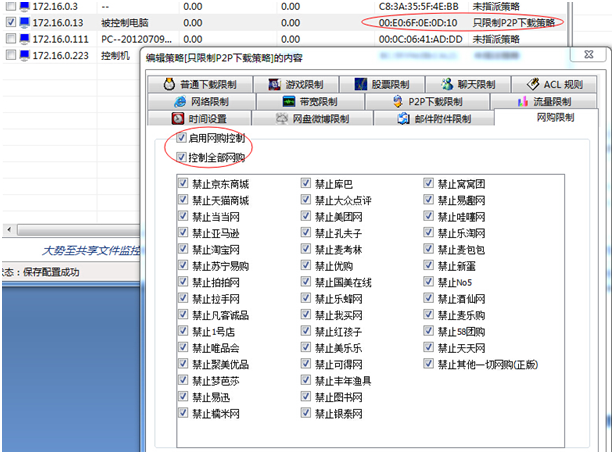
Task: Uncheck 禁止新蛋 option
Action: (x=428, y=266)
